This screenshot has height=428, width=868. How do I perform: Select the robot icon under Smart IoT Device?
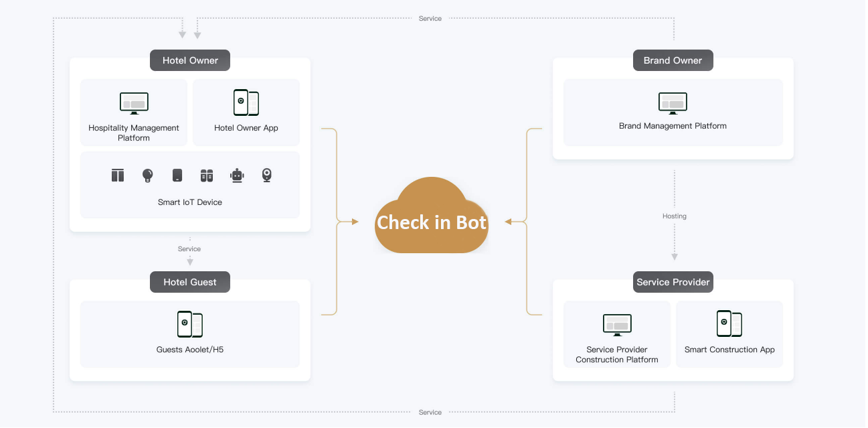tap(236, 175)
